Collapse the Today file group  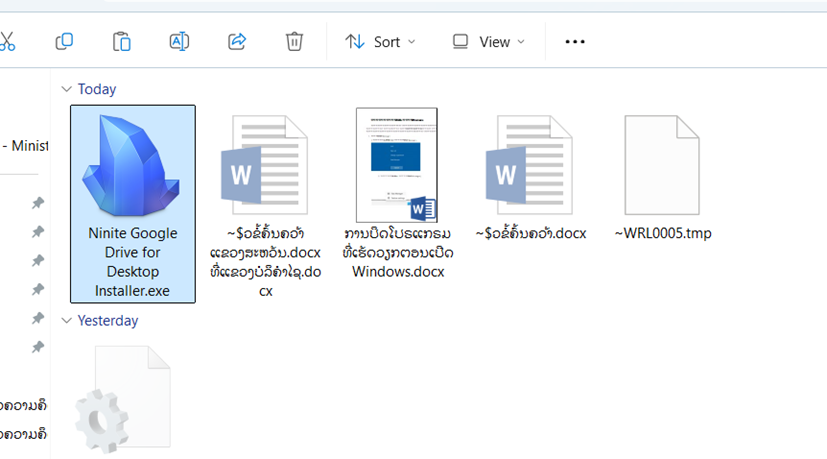coord(67,89)
